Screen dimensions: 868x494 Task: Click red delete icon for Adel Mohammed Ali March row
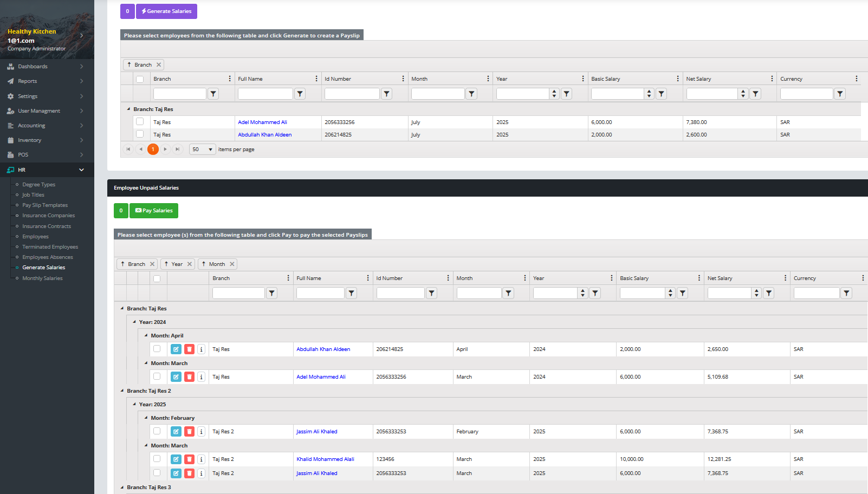tap(189, 377)
